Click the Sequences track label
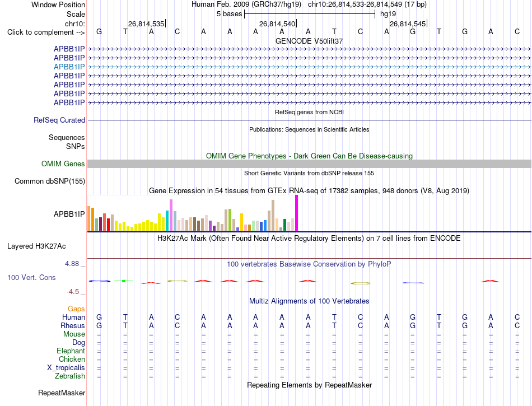 67,137
